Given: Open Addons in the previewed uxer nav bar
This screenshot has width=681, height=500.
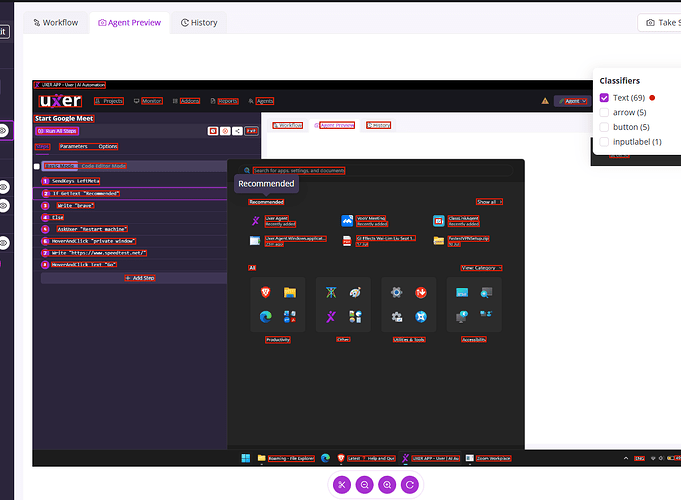Looking at the screenshot, I should (x=186, y=101).
